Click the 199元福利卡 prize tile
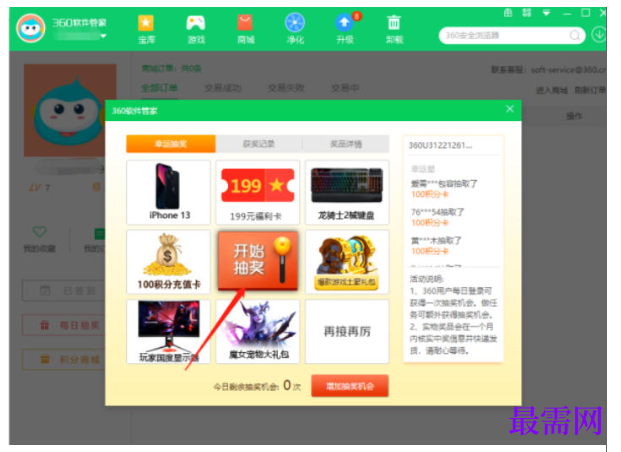Image resolution: width=621 pixels, height=452 pixels. [258, 193]
